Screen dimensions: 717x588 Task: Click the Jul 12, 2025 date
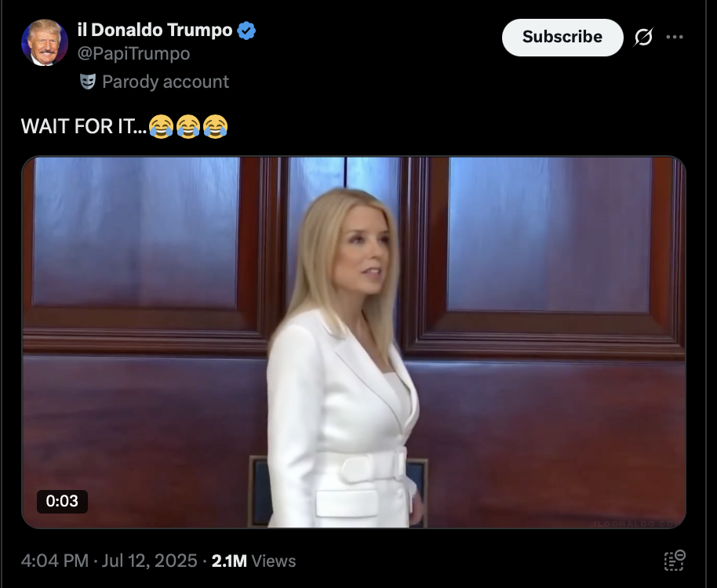[x=149, y=561]
